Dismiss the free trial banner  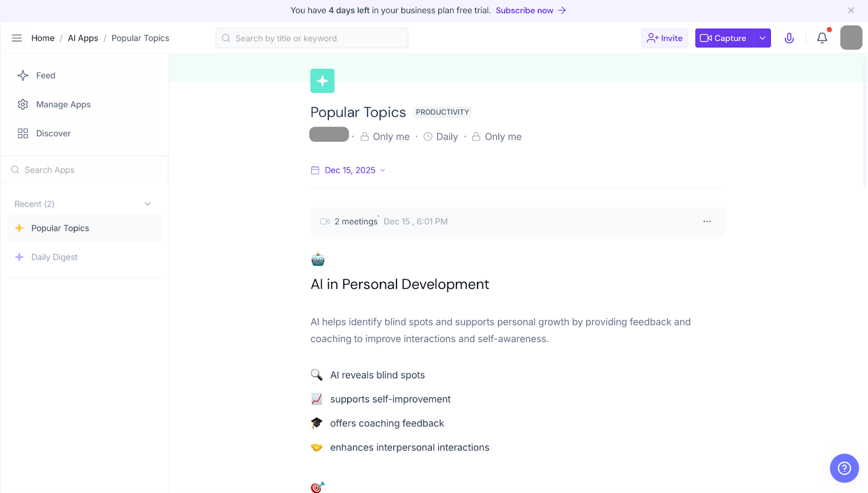[x=851, y=10]
